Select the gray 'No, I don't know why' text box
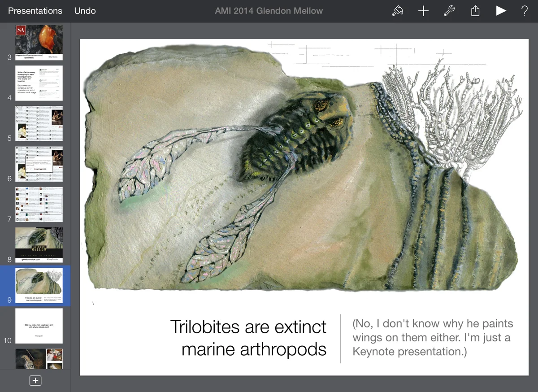This screenshot has width=538, height=392. (x=433, y=338)
